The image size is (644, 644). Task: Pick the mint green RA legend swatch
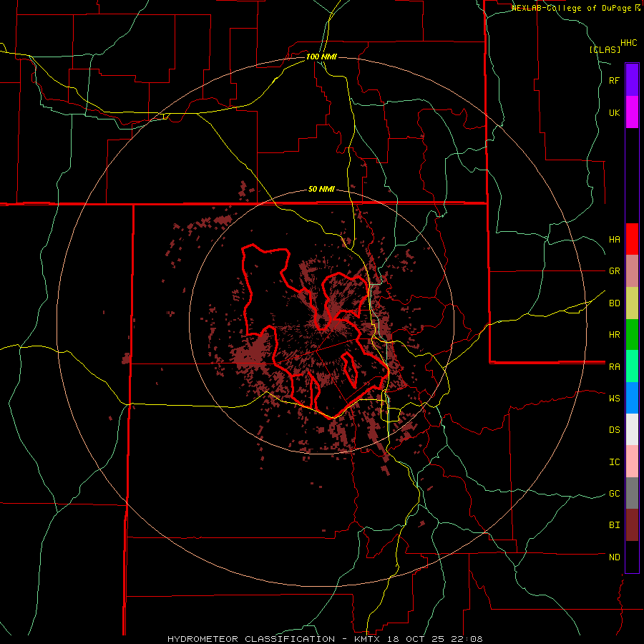coord(632,366)
